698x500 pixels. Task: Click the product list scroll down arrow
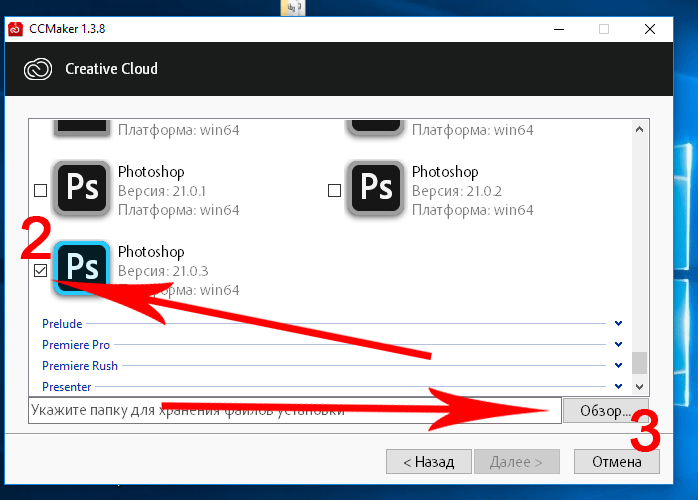(640, 386)
